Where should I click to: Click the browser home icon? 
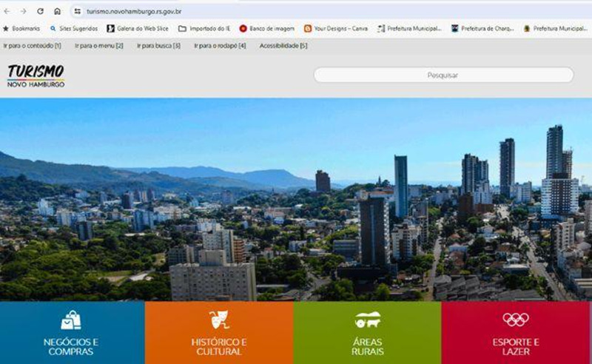[x=57, y=11]
